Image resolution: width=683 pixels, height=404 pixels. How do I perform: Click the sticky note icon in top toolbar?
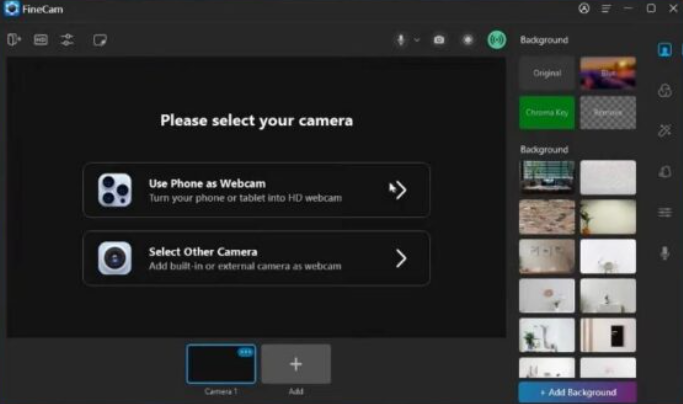(x=100, y=40)
